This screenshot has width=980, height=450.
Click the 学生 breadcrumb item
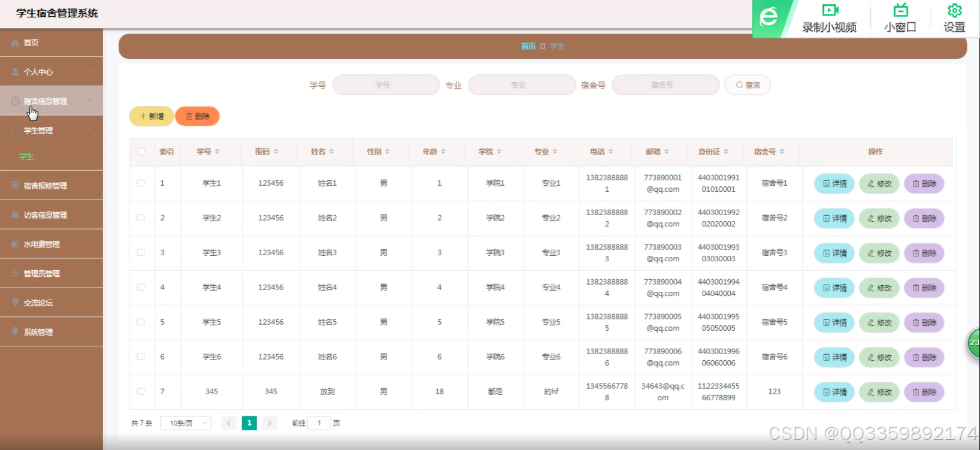[557, 46]
